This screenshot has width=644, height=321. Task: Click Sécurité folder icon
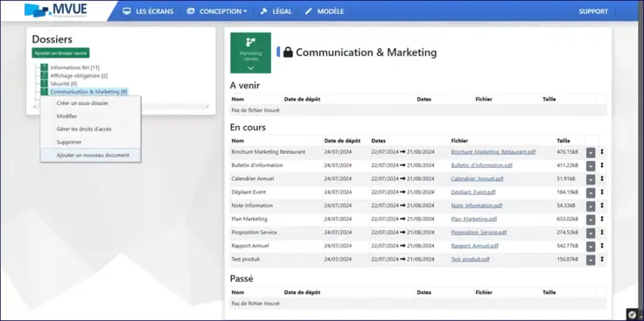[44, 84]
